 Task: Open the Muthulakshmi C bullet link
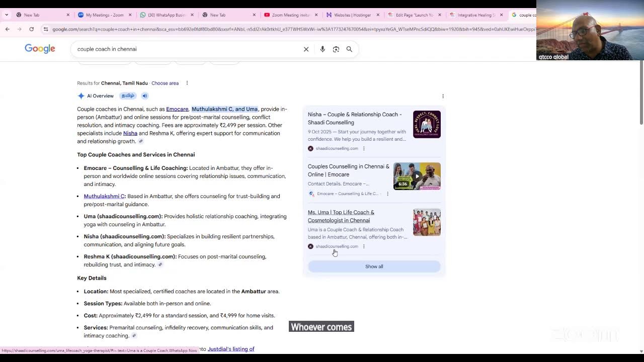click(104, 196)
